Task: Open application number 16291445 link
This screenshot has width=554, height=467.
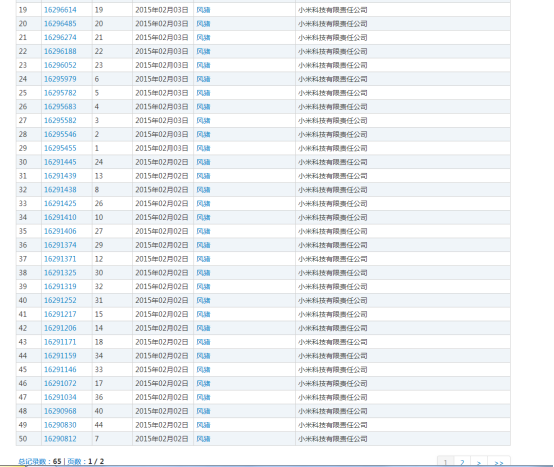Action: (60, 162)
